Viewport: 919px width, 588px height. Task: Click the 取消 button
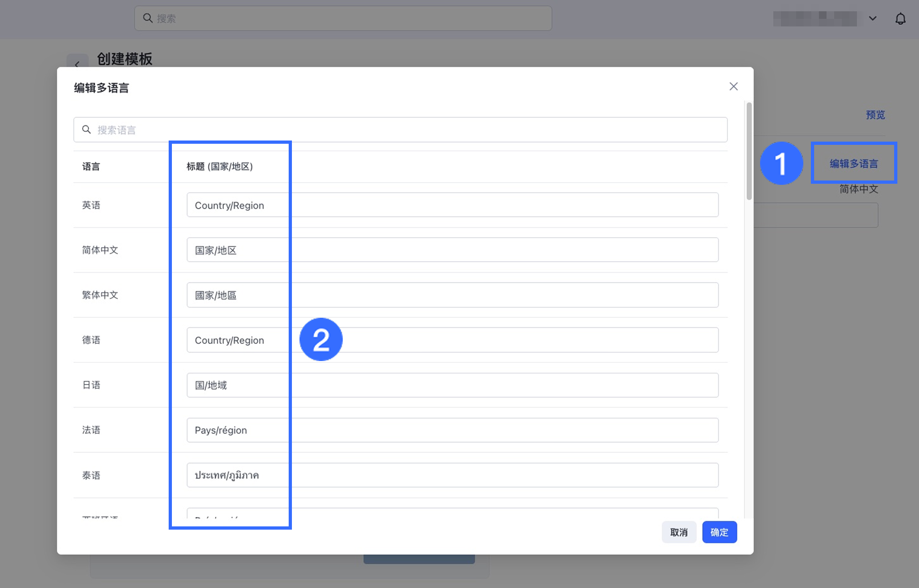(679, 532)
